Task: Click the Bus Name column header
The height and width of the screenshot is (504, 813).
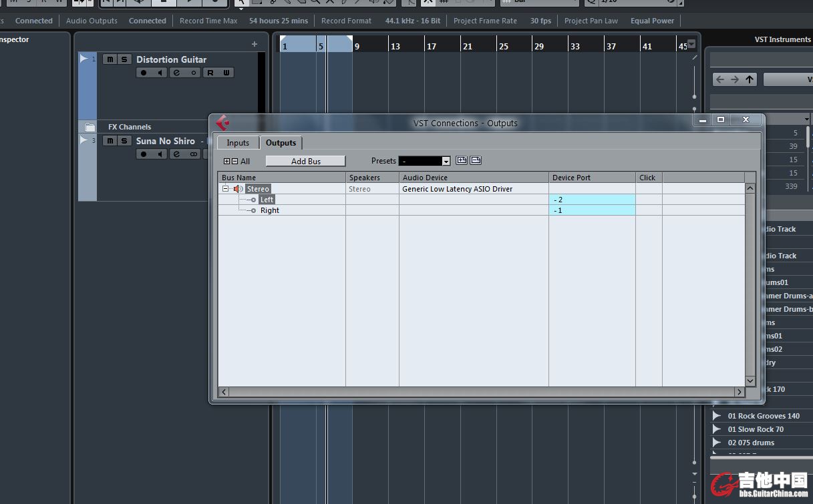Action: point(282,178)
